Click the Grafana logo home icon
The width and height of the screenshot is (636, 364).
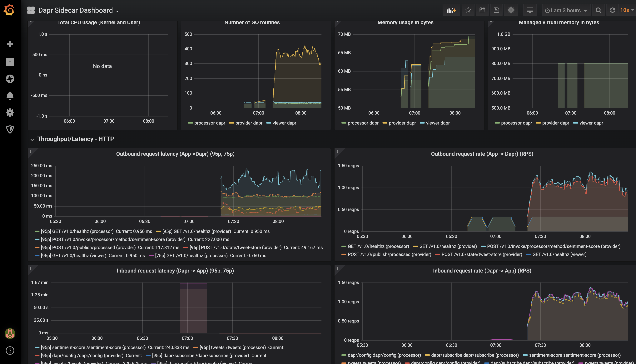[x=9, y=10]
